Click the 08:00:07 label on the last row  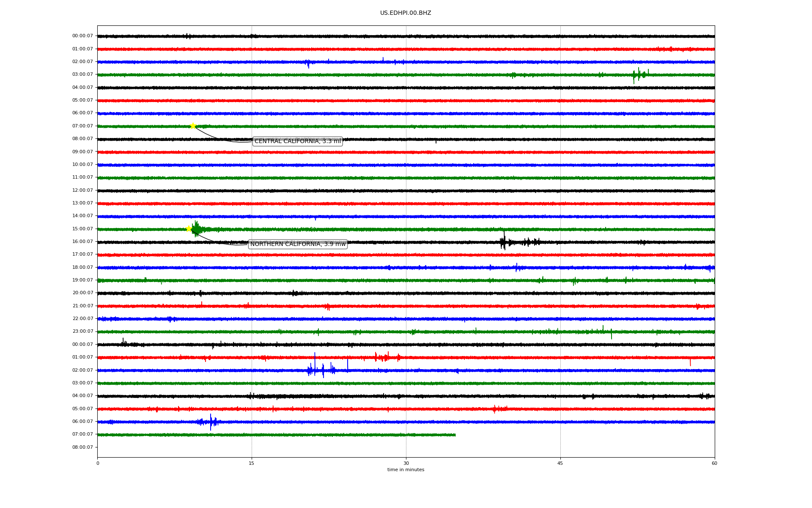click(x=82, y=447)
